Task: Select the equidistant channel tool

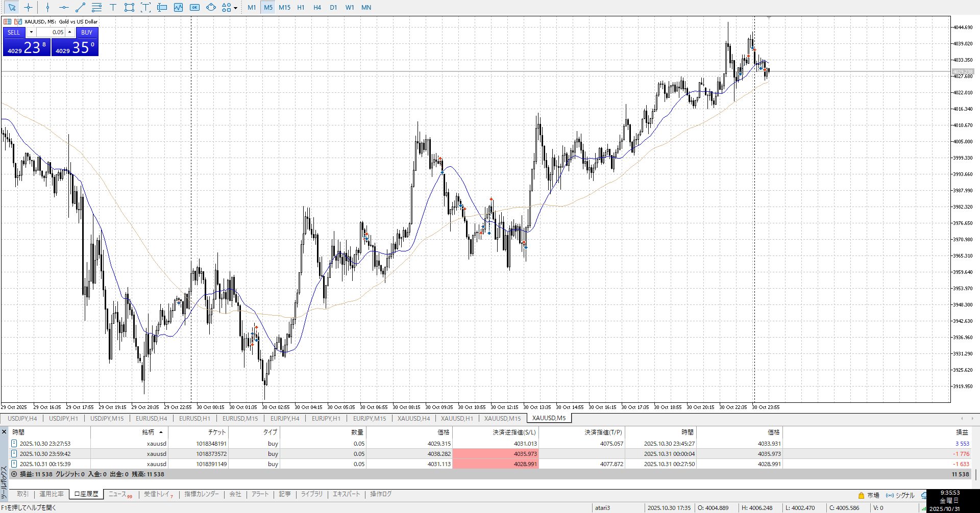Action: coord(96,7)
